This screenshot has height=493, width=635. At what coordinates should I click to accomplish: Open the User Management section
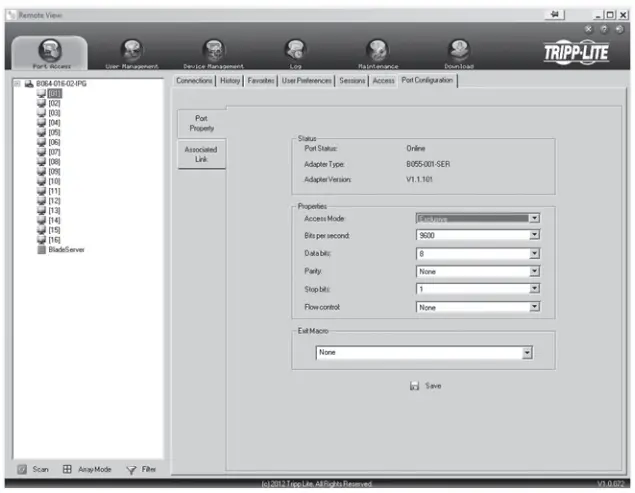pyautogui.click(x=132, y=53)
